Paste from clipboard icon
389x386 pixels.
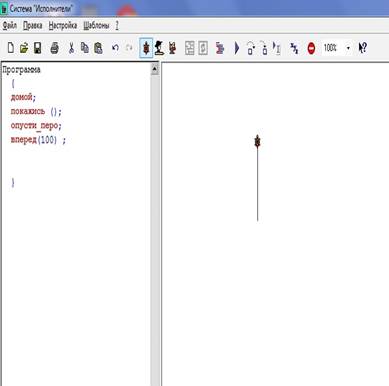[x=98, y=48]
